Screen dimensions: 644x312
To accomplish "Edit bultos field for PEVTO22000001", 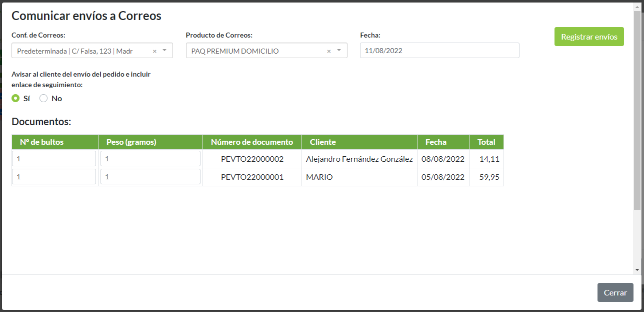I will coord(54,177).
